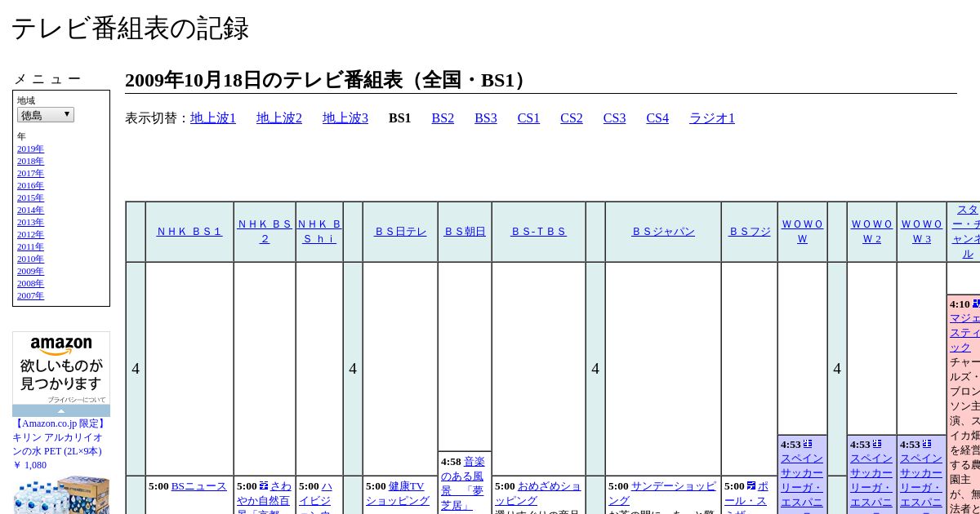Image resolution: width=980 pixels, height=514 pixels.
Task: Switch to CS3 listing tab
Action: point(614,118)
